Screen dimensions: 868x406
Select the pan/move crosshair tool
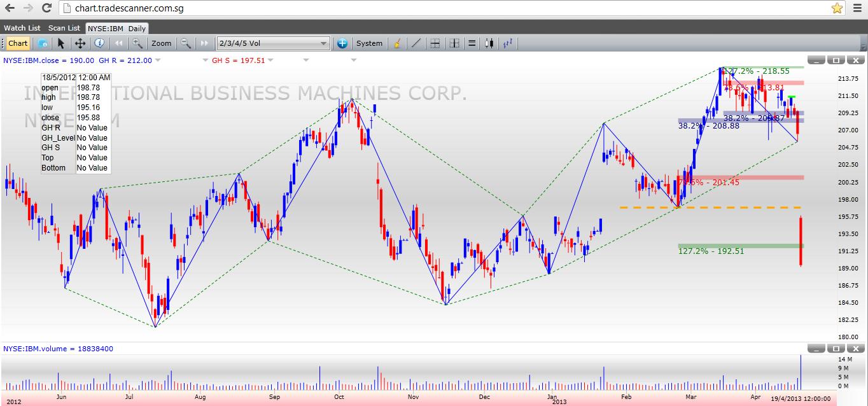80,43
